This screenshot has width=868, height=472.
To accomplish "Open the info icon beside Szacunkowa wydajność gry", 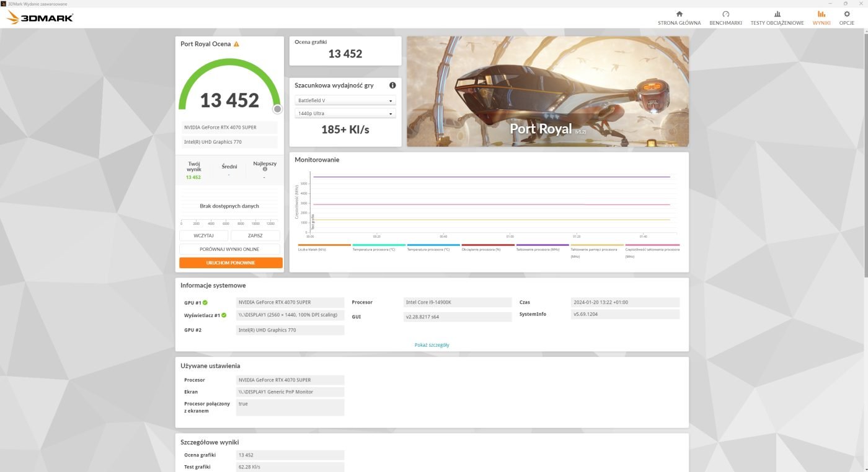I will pos(392,85).
